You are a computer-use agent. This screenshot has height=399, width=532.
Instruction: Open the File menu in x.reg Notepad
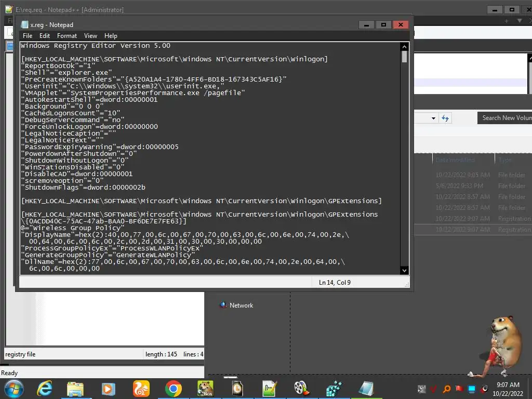pos(28,36)
